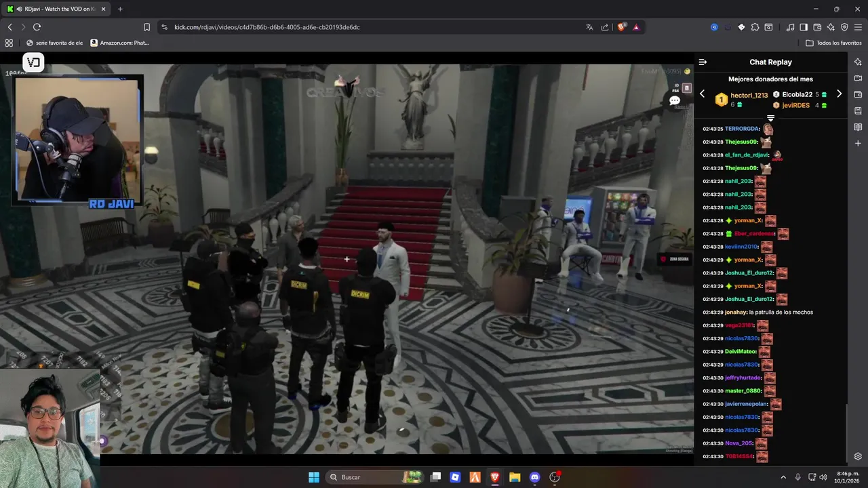Open the sidebar reading list icon
The image size is (868, 488).
click(x=858, y=127)
